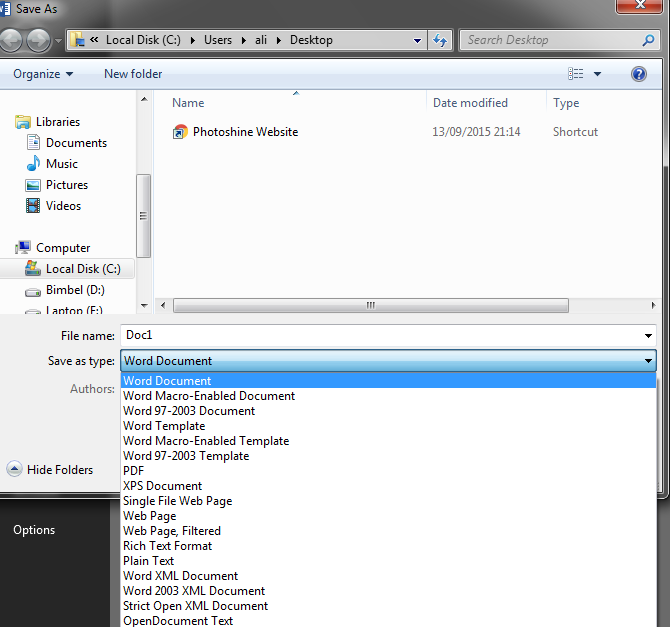Open the address bar history dropdown

[x=417, y=41]
